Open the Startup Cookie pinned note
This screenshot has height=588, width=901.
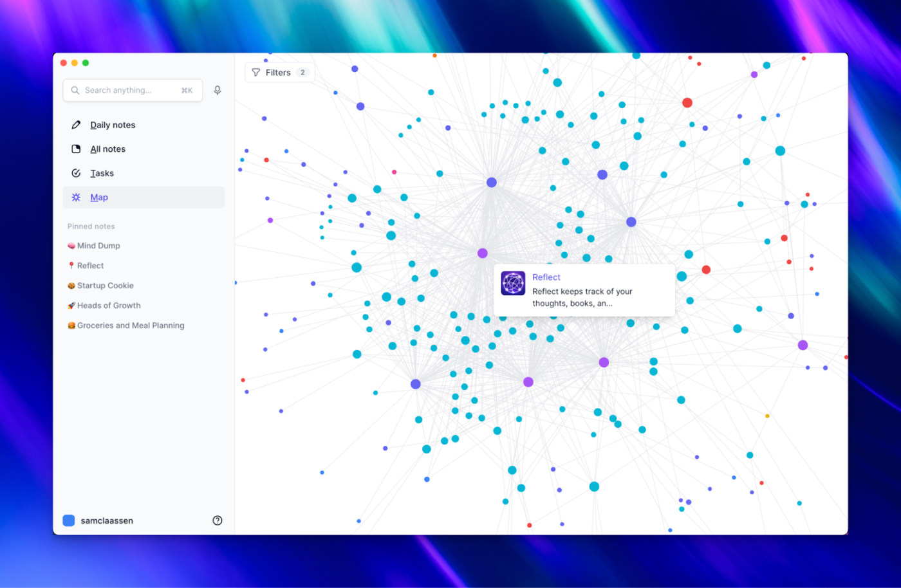pyautogui.click(x=100, y=286)
